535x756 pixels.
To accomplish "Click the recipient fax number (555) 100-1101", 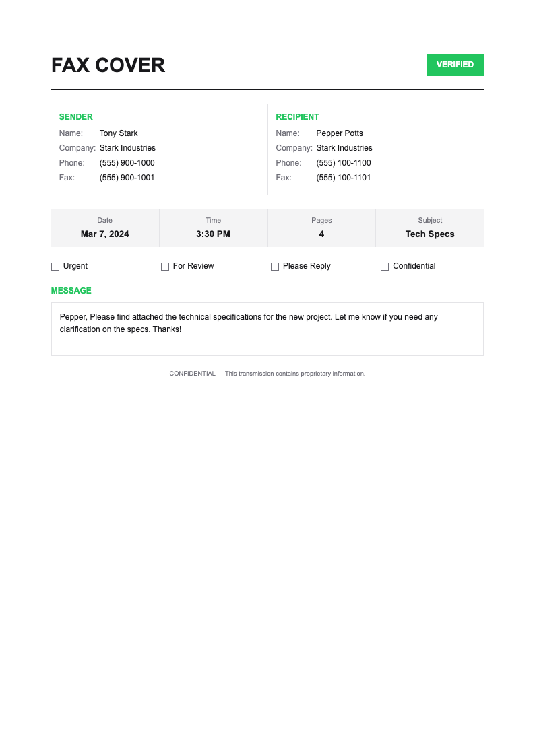I will [344, 178].
